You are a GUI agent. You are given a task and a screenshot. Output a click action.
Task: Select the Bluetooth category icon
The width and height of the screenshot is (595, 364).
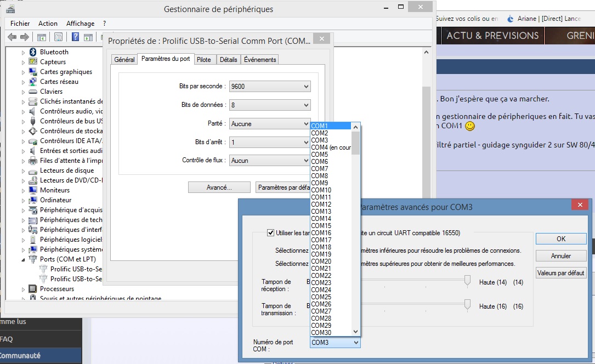click(x=33, y=52)
